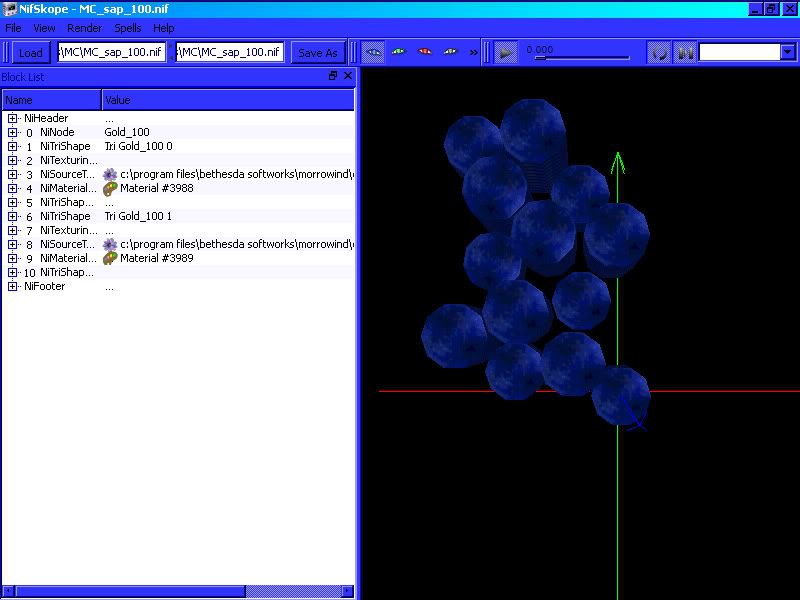
Task: Expand block 9 NiMaterialProperty
Action: 12,258
